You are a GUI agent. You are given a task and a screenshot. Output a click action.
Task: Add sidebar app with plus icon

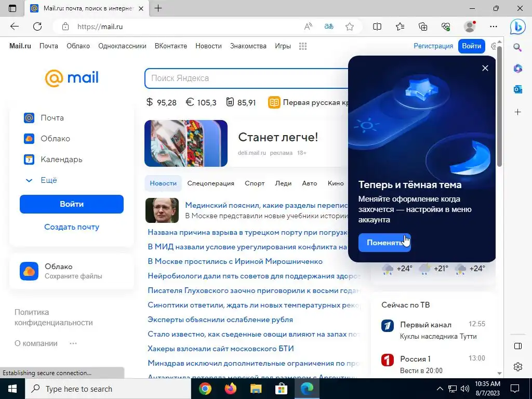[x=518, y=112]
